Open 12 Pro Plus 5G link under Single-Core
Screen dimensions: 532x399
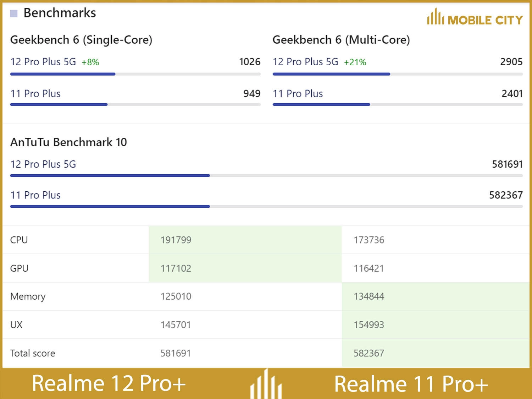(x=43, y=62)
